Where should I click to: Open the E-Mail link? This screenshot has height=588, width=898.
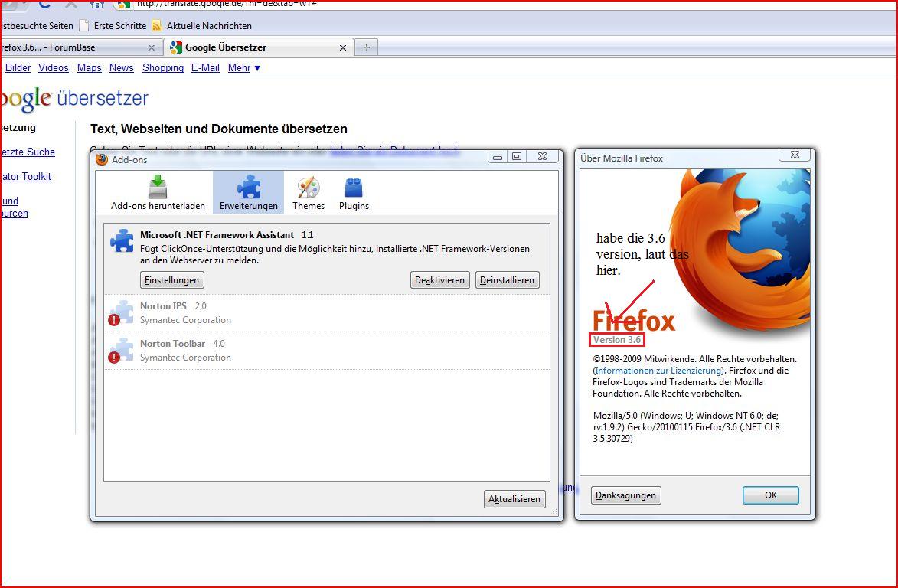[206, 67]
